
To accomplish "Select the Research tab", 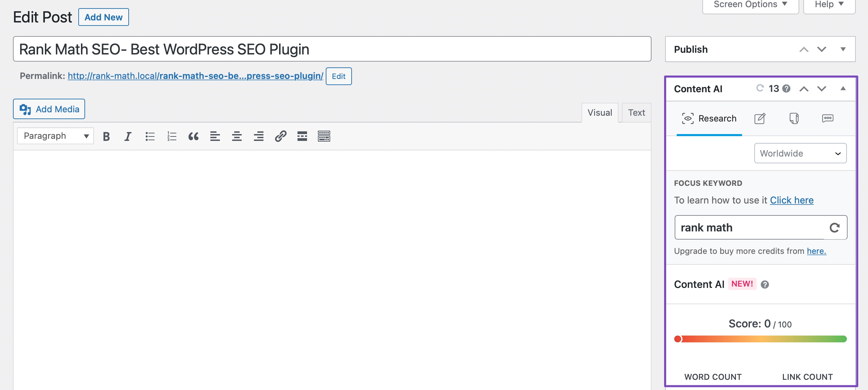I will coord(709,118).
